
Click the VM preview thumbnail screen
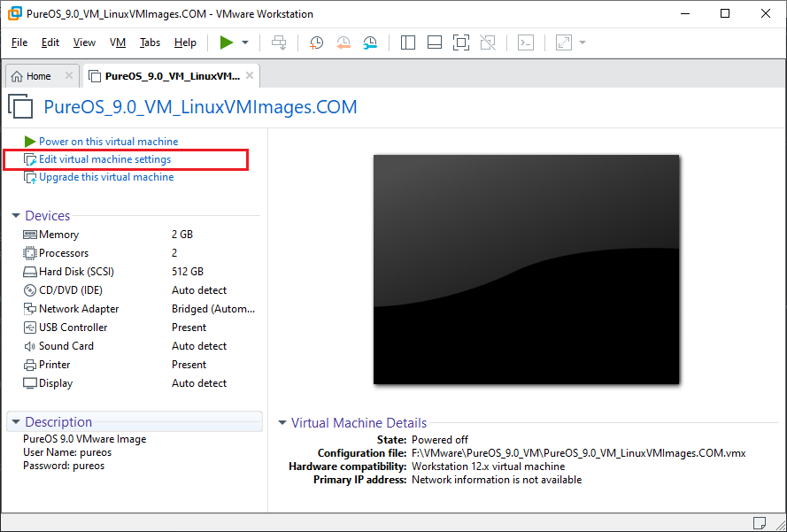point(526,269)
